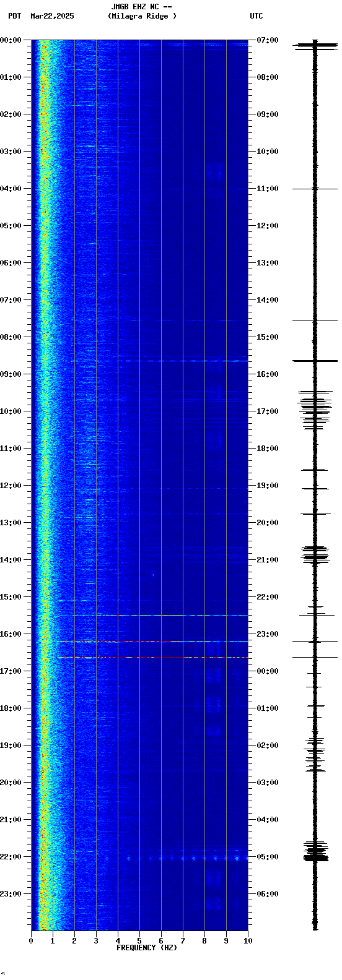Click the '05:00' PDT time label
Viewport: 342px width, 980px height.
(11, 226)
